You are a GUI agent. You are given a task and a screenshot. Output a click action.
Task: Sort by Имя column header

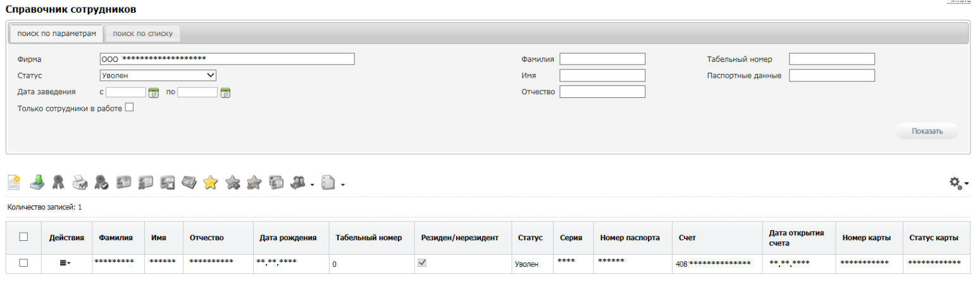(x=159, y=238)
